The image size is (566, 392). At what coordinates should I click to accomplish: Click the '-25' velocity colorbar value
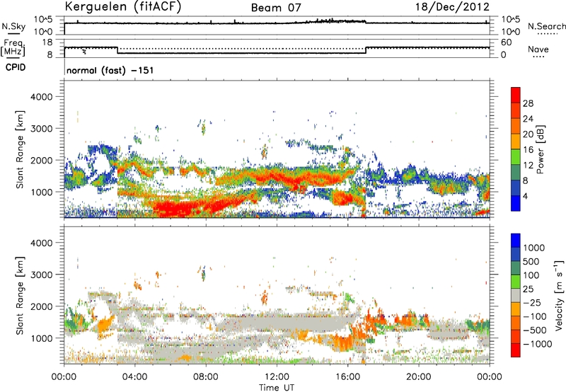click(531, 302)
